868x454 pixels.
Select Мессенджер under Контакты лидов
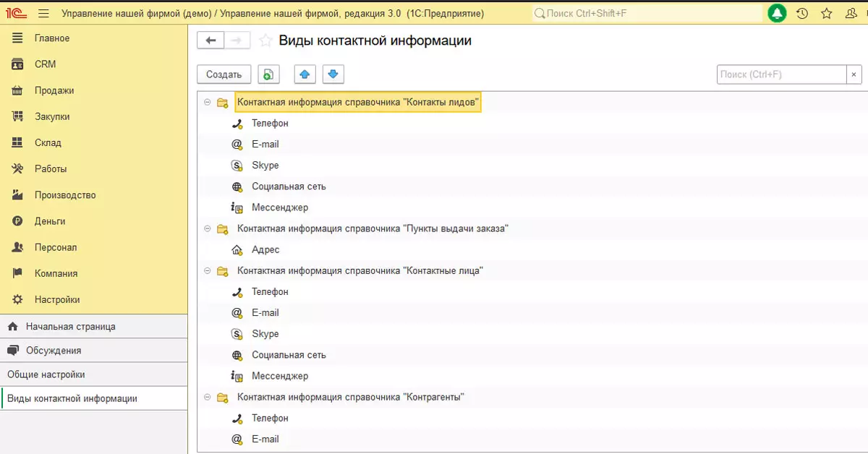(279, 208)
